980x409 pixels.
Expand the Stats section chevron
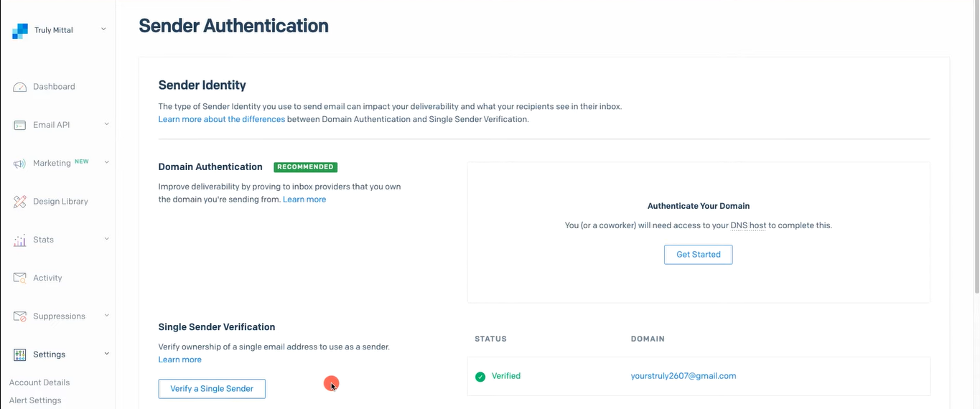[106, 239]
